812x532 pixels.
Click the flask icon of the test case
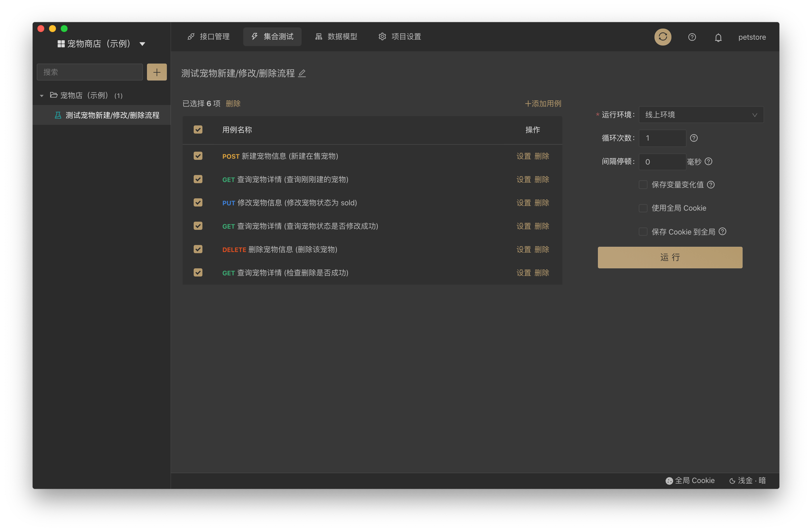[x=58, y=115]
